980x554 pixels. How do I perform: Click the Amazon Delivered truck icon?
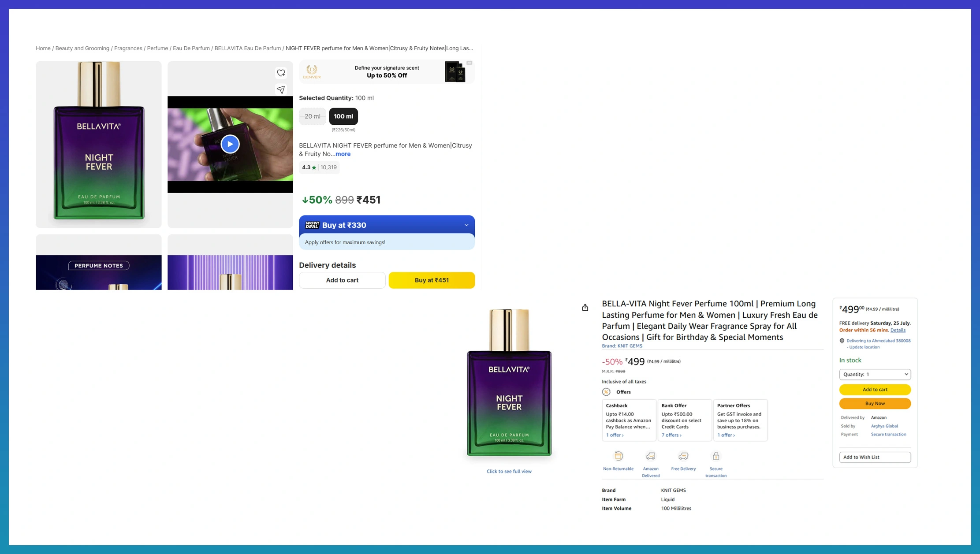(x=651, y=456)
